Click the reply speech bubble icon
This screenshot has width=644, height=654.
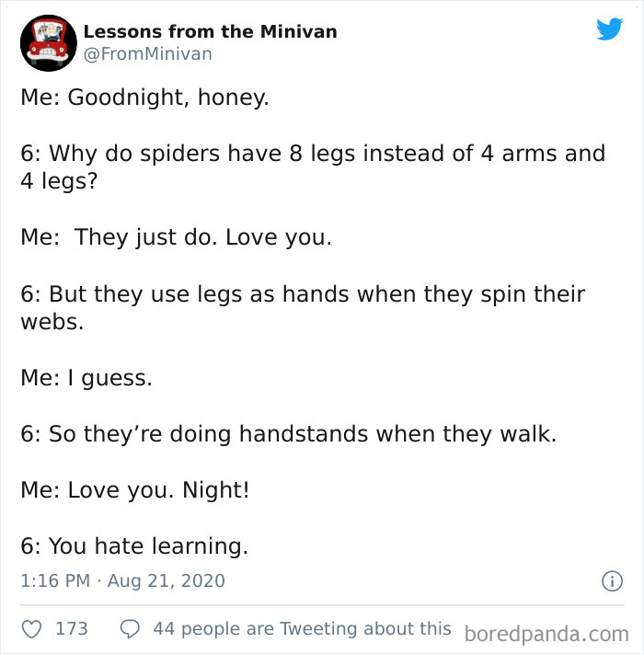tap(130, 629)
